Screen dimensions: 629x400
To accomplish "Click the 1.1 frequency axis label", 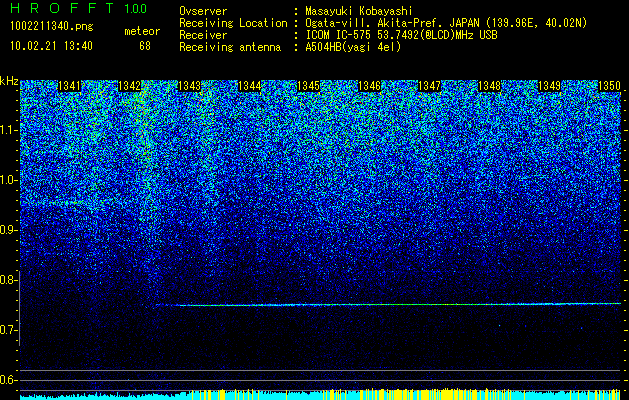I will point(9,130).
